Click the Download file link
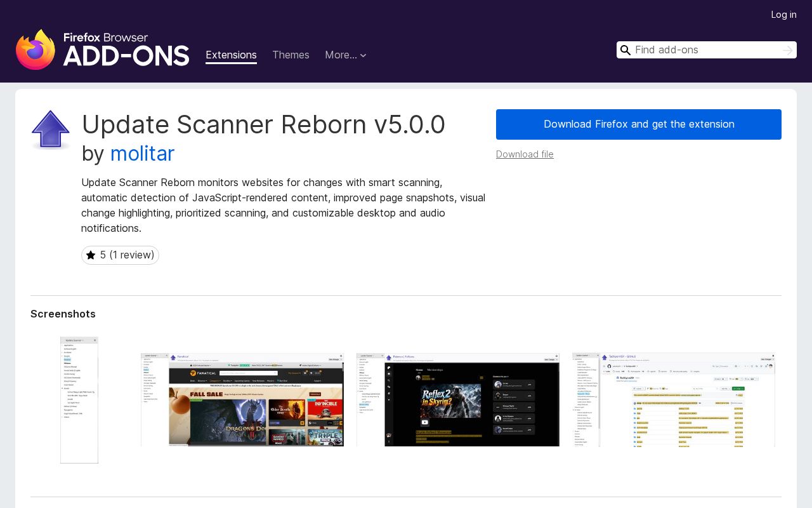 (525, 154)
